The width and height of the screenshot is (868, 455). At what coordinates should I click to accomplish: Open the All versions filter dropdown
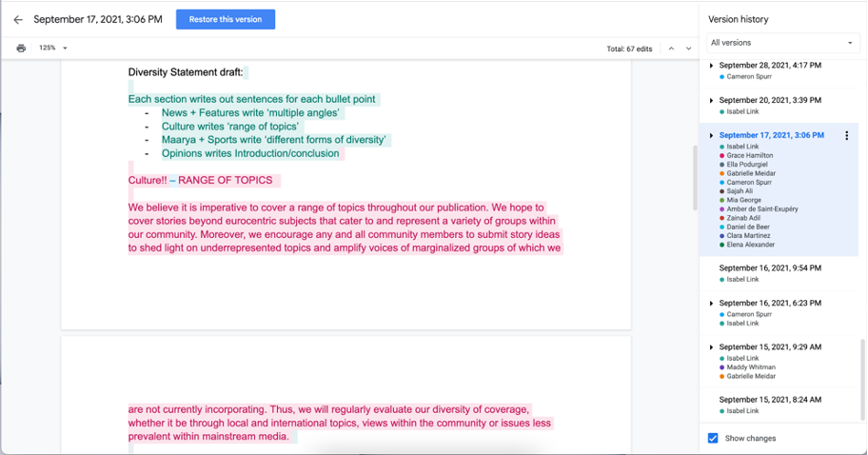tap(782, 43)
